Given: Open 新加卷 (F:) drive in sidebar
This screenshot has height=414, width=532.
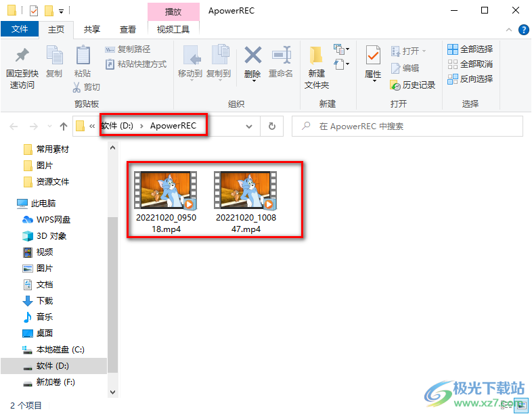Looking at the screenshot, I should tap(49, 382).
